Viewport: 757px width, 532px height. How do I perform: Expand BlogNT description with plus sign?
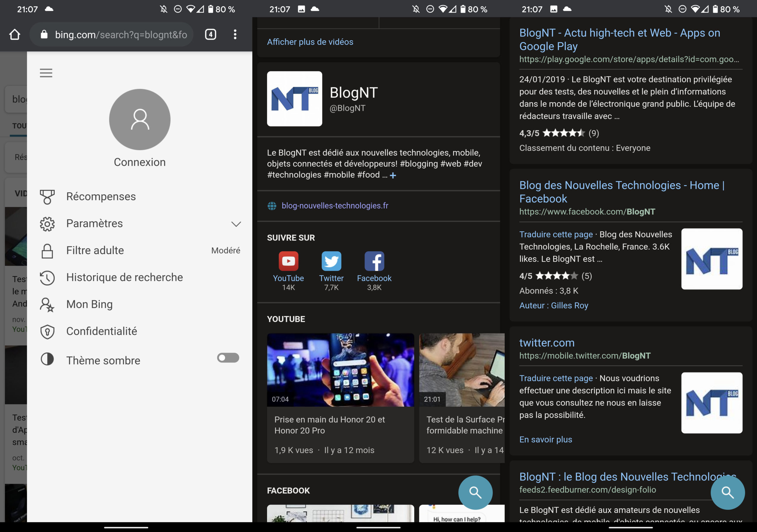tap(393, 175)
